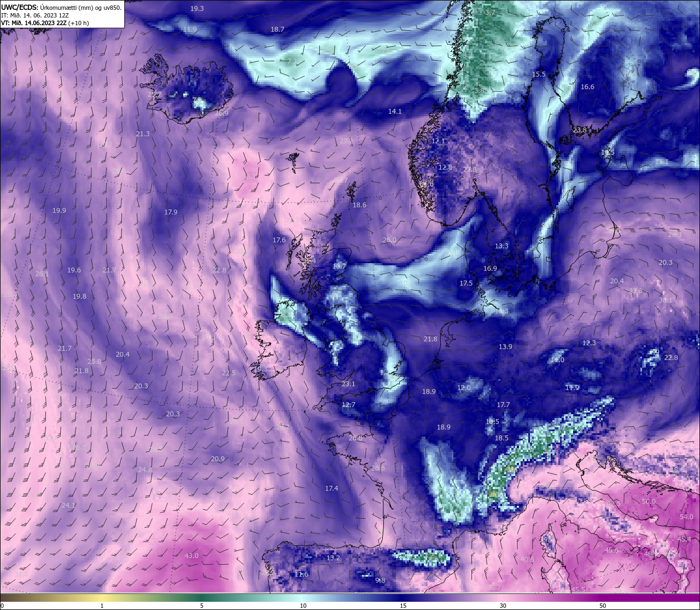Click the value label '18.5'
700x610 pixels.
[x=501, y=438]
